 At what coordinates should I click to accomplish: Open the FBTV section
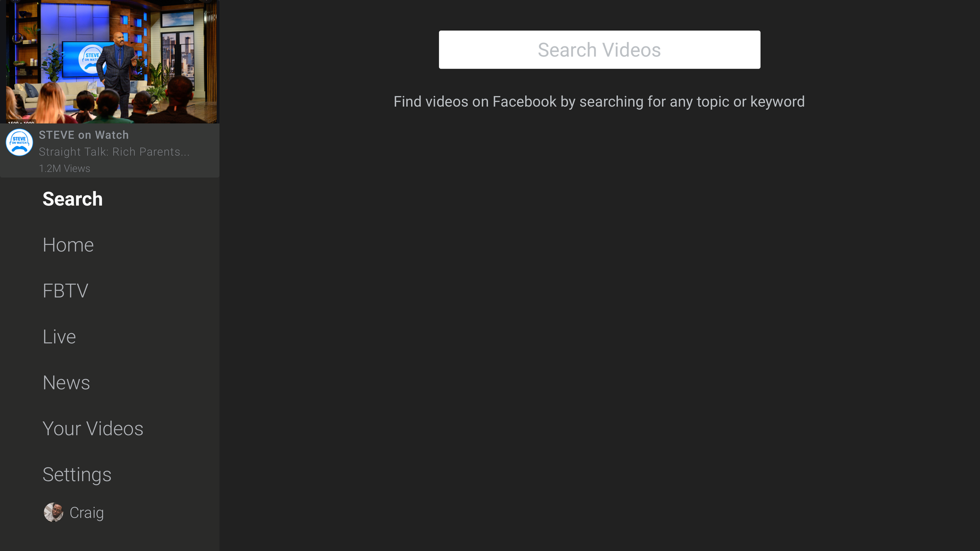pyautogui.click(x=65, y=291)
